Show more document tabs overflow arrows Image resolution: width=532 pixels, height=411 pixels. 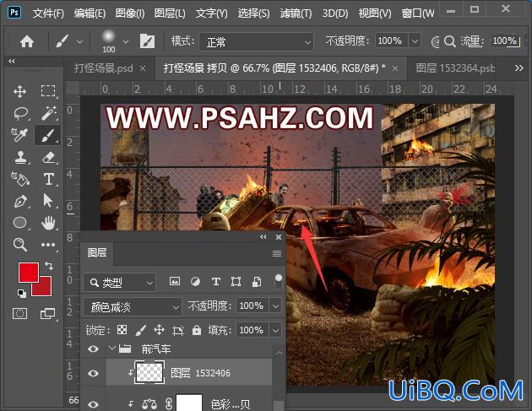pos(518,68)
